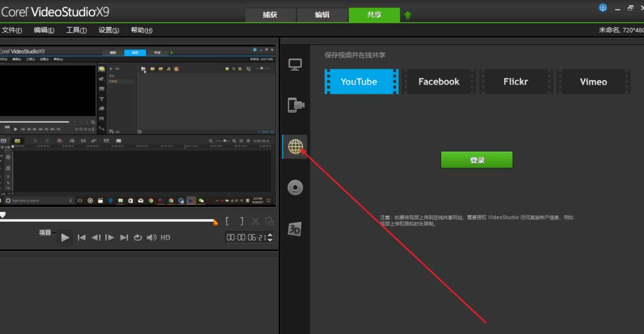Click the enlarge preview window icon
Screen dimensions: 644x334
(x=269, y=221)
